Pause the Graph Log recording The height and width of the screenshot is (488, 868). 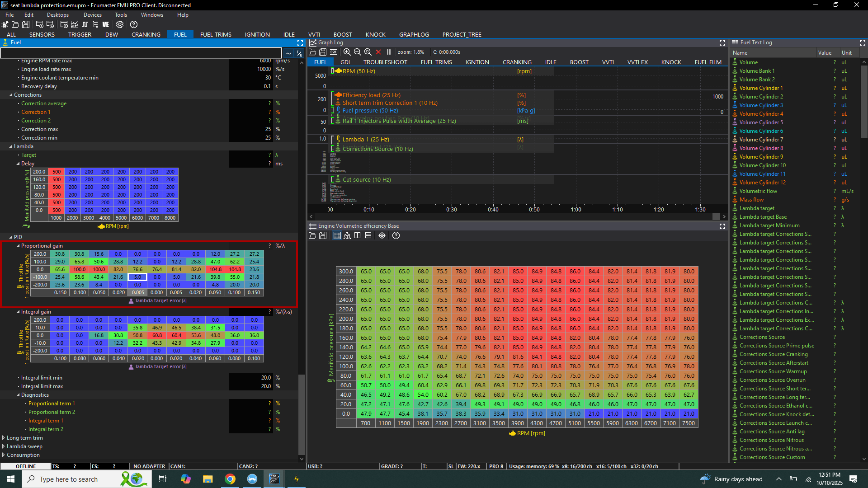tap(389, 52)
